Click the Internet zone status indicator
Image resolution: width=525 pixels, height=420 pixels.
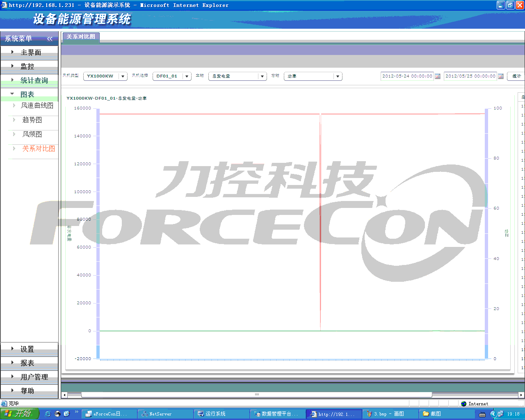[x=475, y=404]
